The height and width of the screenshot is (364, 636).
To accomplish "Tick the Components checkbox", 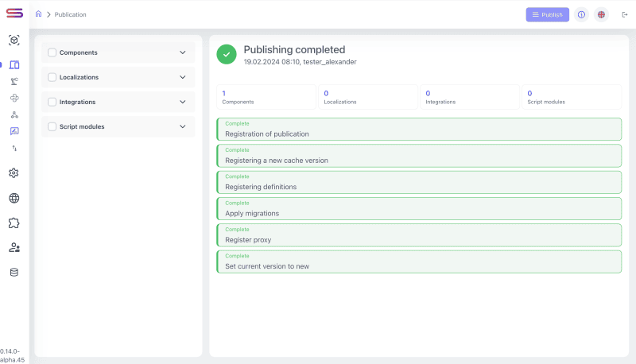I will pos(52,52).
